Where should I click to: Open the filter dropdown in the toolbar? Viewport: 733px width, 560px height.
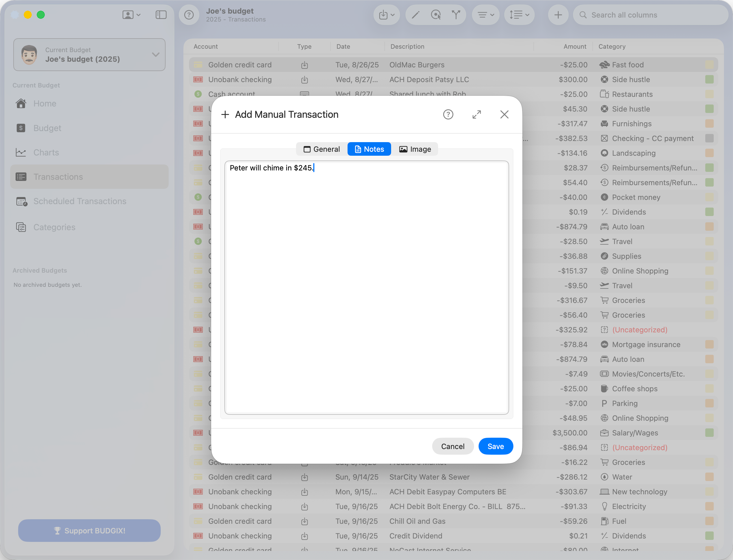click(x=485, y=15)
